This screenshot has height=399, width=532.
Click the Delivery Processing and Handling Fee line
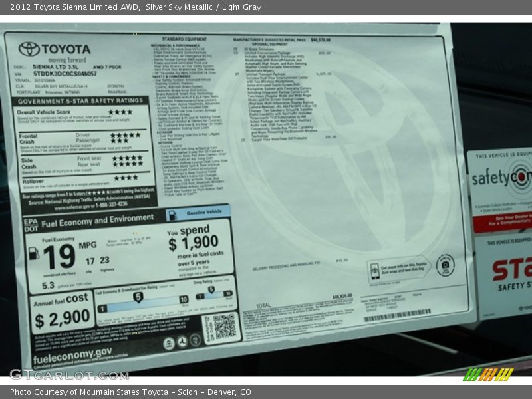pyautogui.click(x=287, y=267)
